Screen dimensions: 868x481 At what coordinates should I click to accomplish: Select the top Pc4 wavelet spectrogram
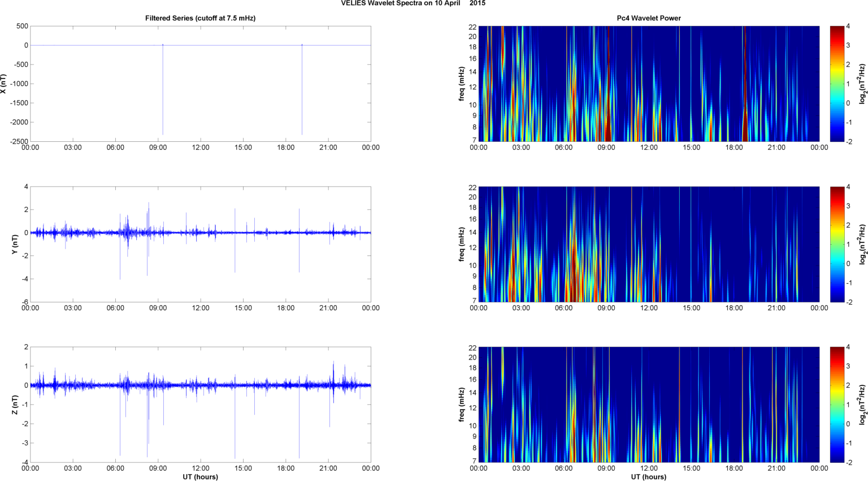[648, 84]
